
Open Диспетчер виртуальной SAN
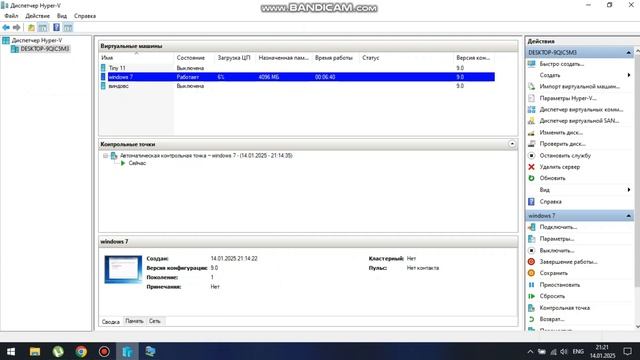[579, 121]
